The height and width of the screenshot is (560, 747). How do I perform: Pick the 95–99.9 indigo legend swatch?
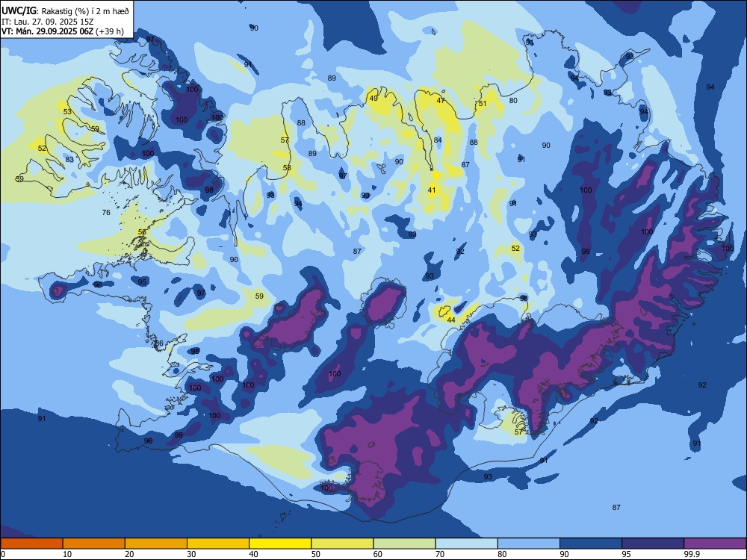pos(653,544)
